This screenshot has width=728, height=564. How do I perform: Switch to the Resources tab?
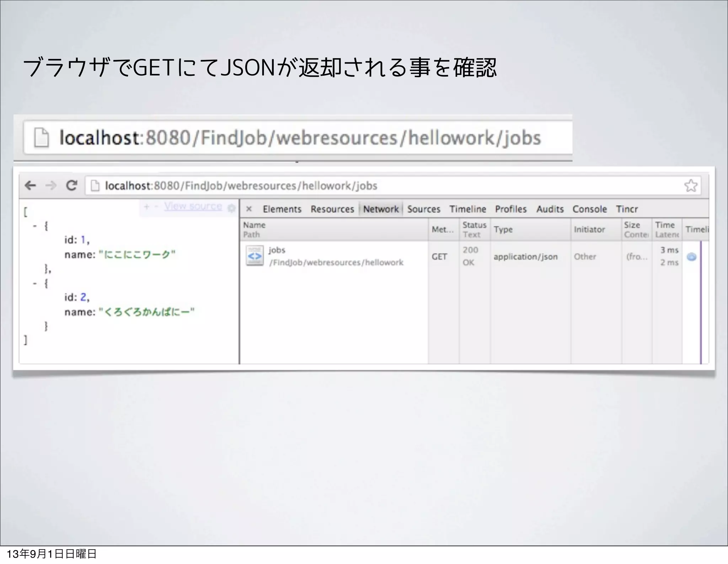[x=332, y=209]
